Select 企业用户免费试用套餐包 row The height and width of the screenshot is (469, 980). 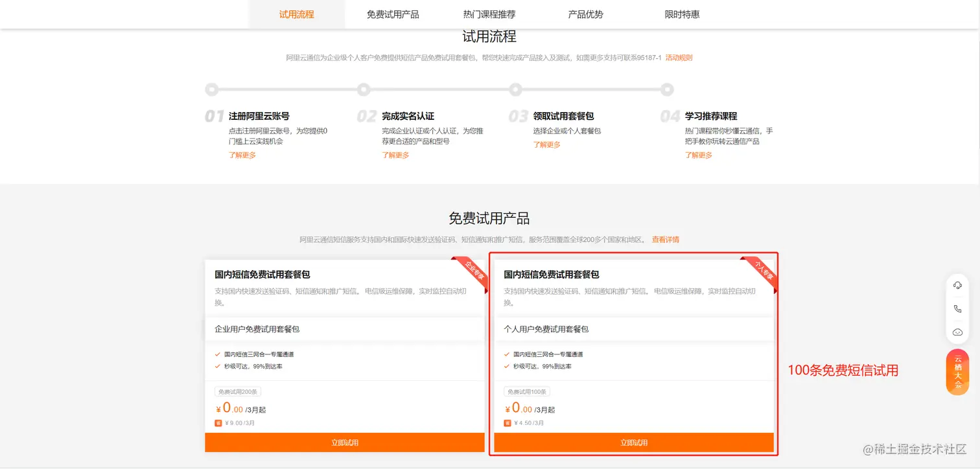pos(345,329)
